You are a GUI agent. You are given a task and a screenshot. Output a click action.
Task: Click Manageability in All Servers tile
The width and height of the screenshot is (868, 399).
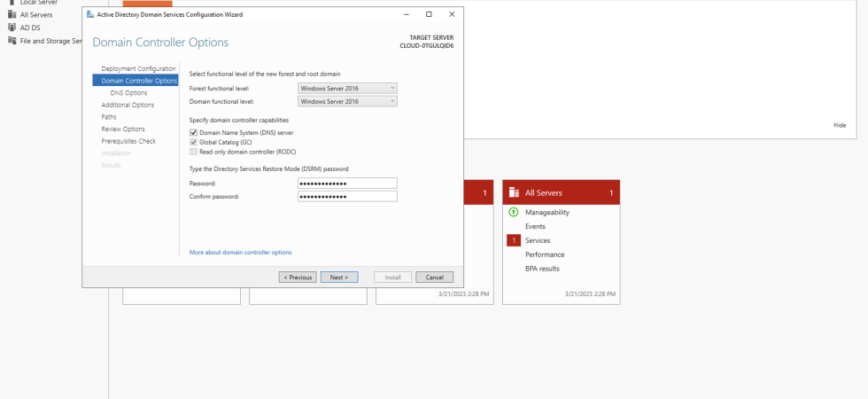(x=547, y=212)
